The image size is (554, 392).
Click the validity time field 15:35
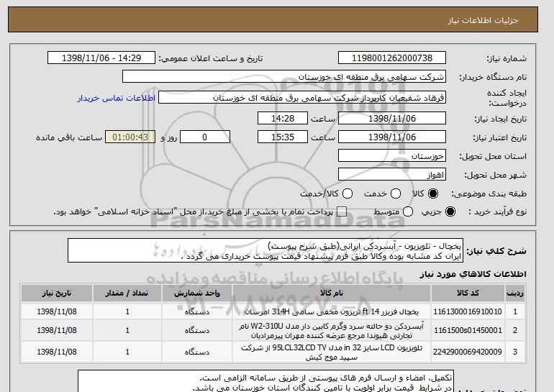coord(283,137)
